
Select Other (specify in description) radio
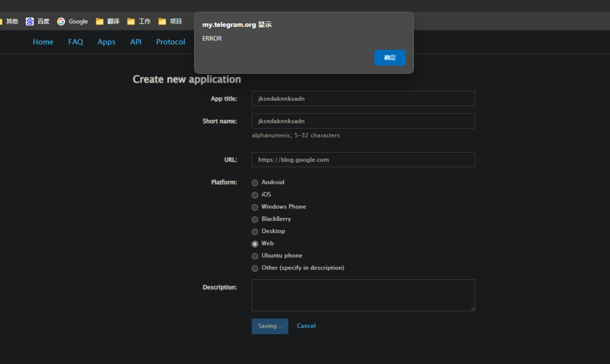[x=255, y=268]
